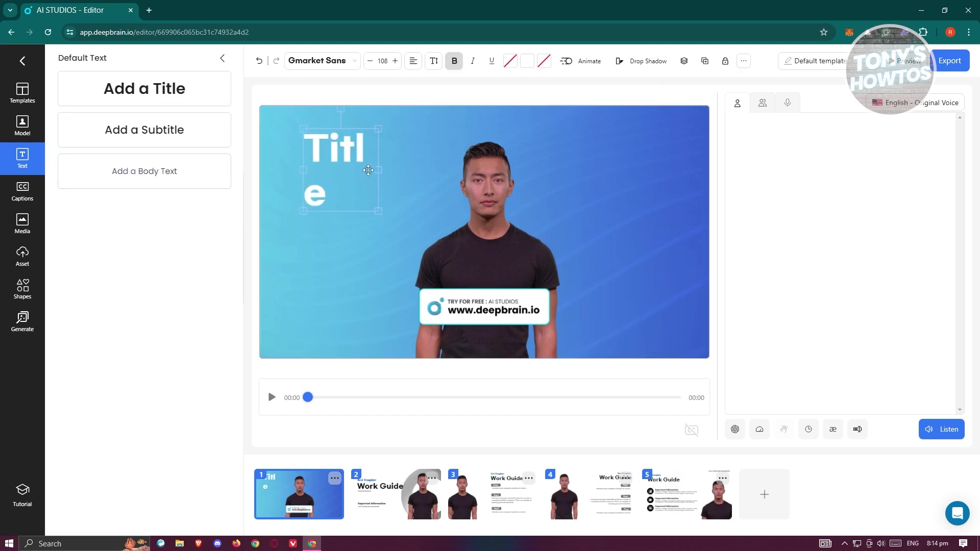Image resolution: width=980 pixels, height=551 pixels.
Task: Pick the white text color swatch
Action: (x=527, y=61)
